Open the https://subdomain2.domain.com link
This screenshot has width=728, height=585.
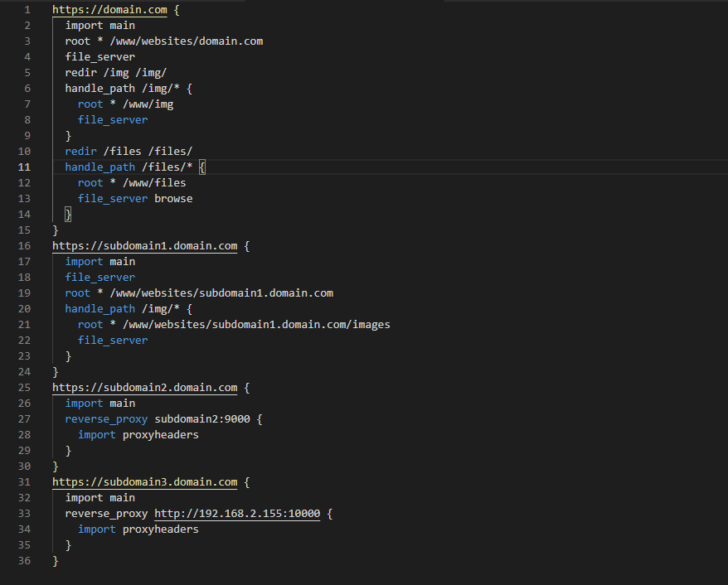pyautogui.click(x=144, y=387)
